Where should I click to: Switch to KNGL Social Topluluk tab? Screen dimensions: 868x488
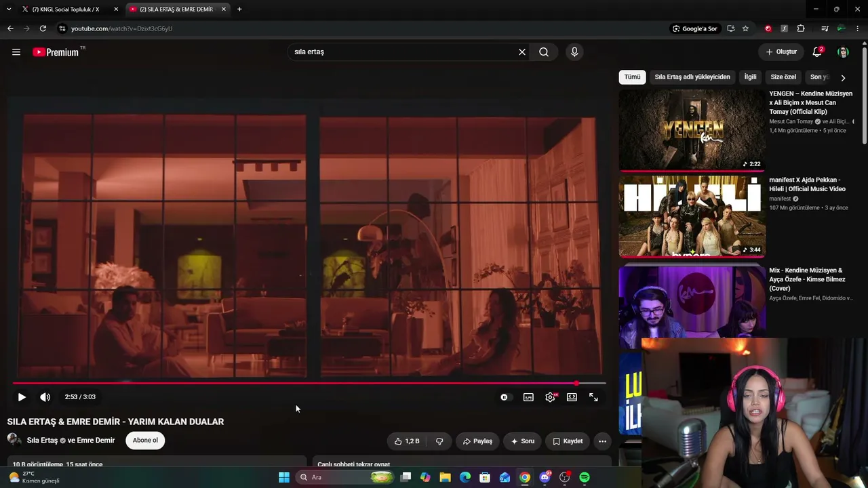click(66, 9)
